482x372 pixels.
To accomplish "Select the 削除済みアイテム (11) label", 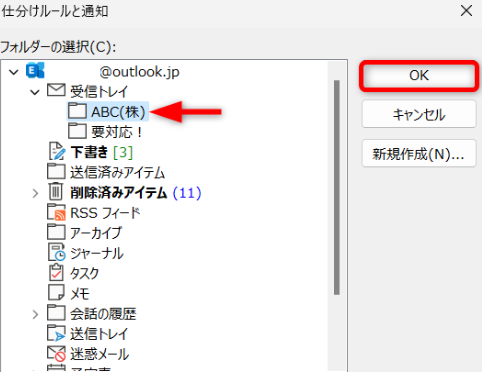I will (136, 193).
